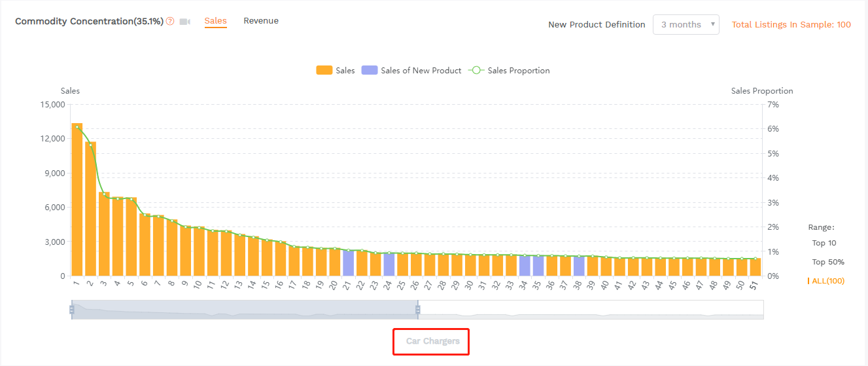Open the 3 months dropdown

(680, 25)
